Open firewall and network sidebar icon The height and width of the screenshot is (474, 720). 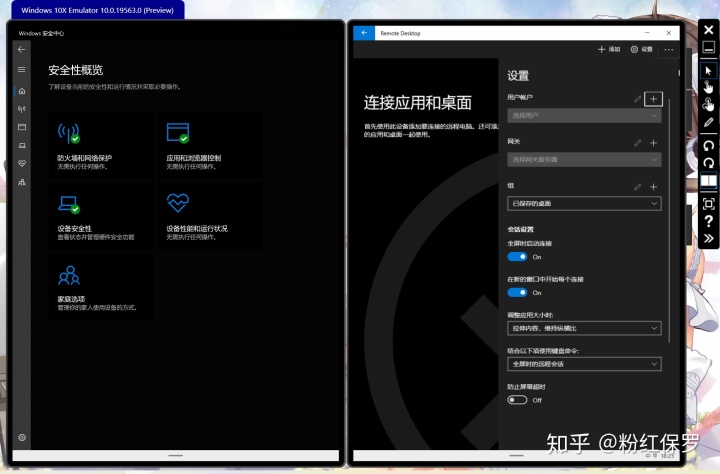22,109
